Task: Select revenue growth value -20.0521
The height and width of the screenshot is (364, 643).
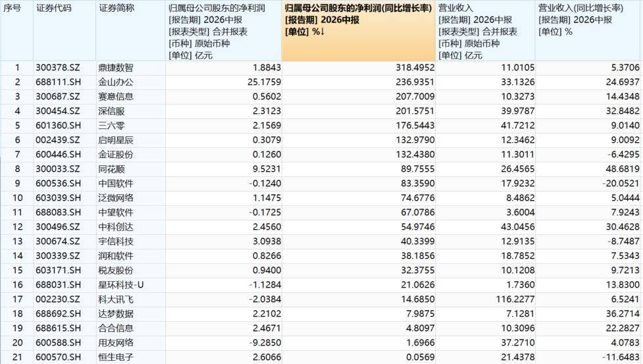Action: coord(621,183)
